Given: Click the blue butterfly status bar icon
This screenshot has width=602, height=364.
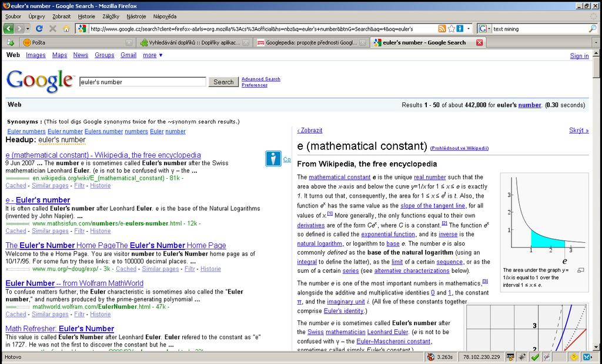Looking at the screenshot, I should coord(587,357).
